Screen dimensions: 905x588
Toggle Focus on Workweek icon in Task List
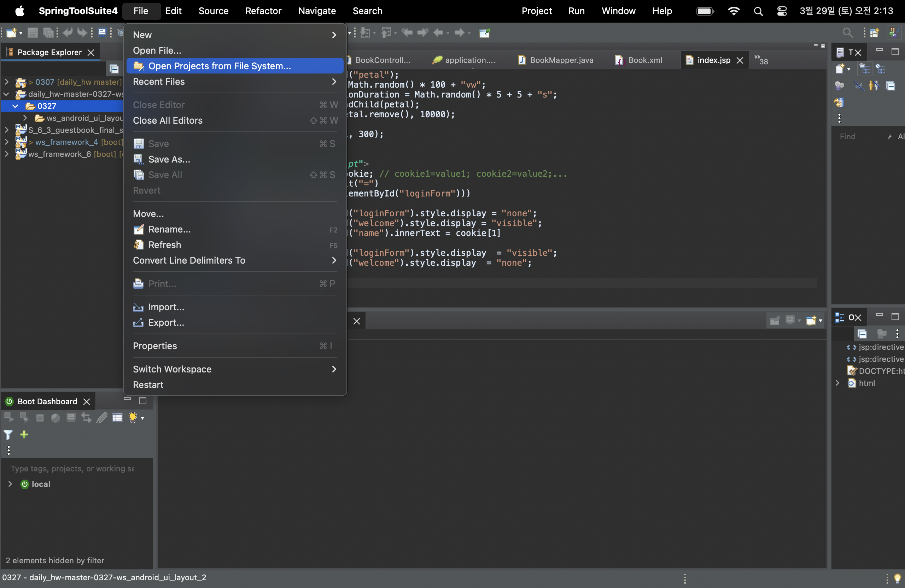point(839,86)
